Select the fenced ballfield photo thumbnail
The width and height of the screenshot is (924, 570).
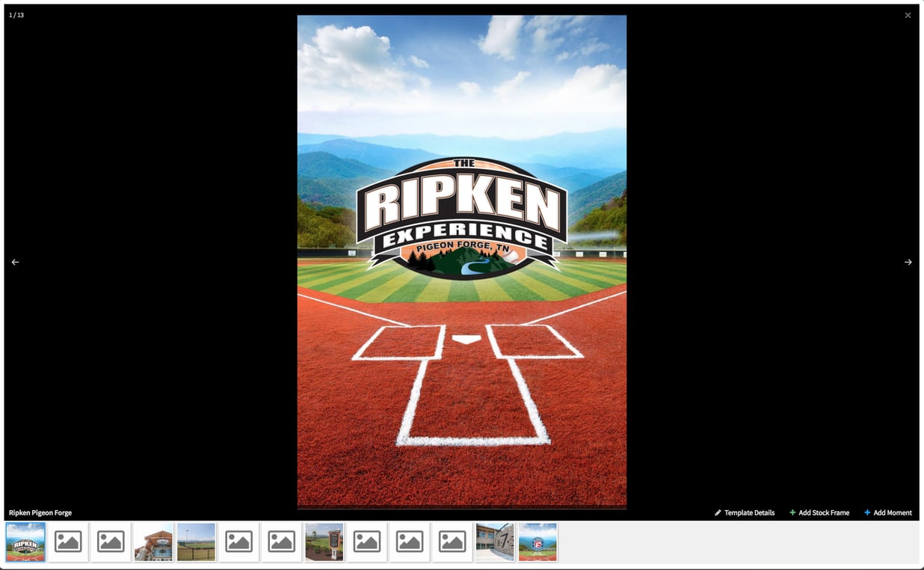[x=196, y=542]
